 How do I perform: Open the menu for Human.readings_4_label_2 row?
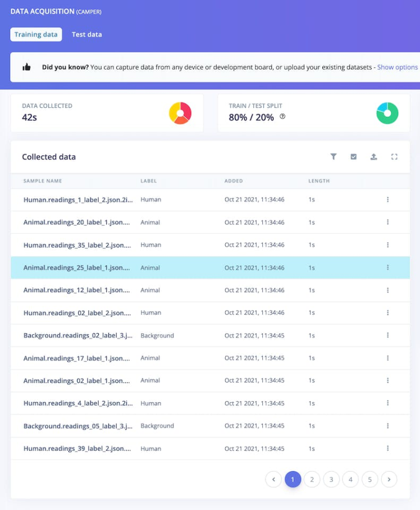click(388, 403)
